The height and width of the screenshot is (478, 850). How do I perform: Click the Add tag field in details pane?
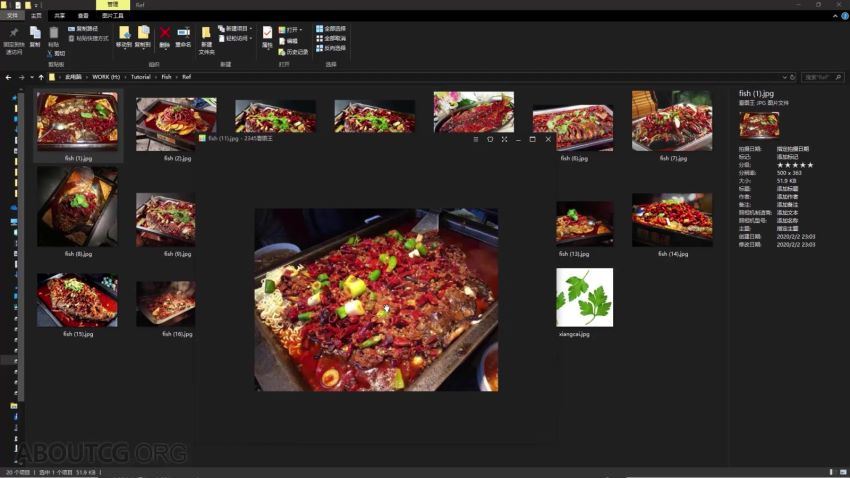788,157
